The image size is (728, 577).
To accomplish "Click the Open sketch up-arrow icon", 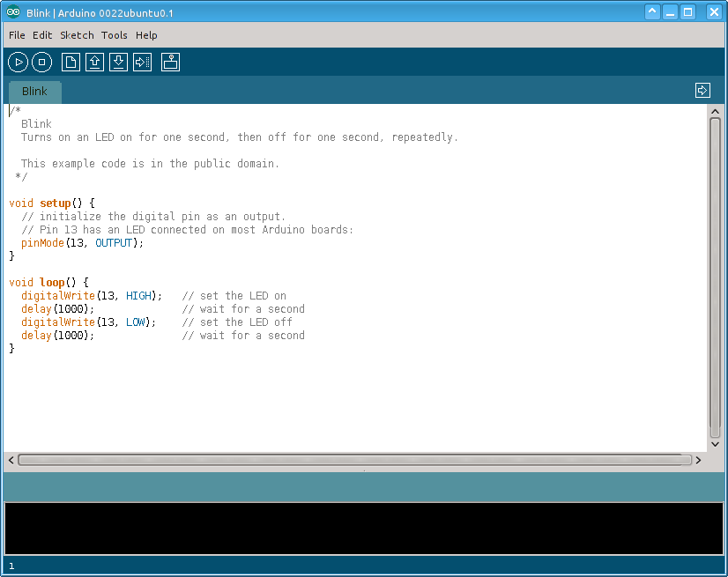I will tap(94, 63).
